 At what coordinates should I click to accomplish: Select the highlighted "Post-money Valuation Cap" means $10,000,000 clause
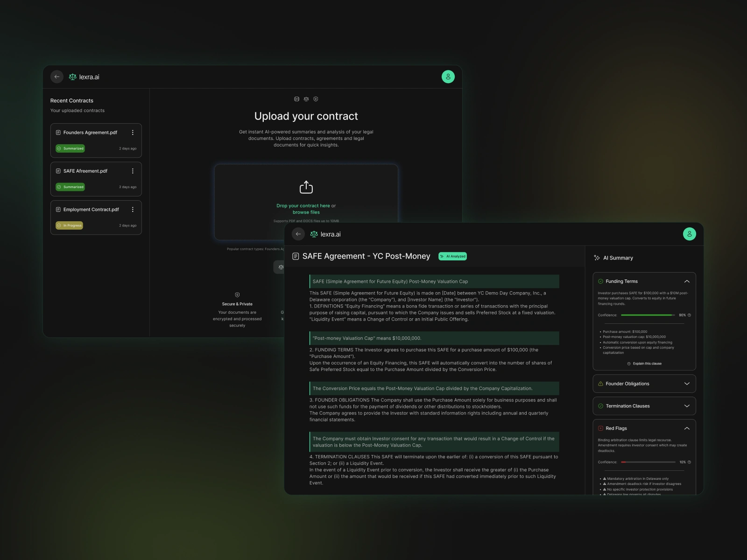point(434,338)
